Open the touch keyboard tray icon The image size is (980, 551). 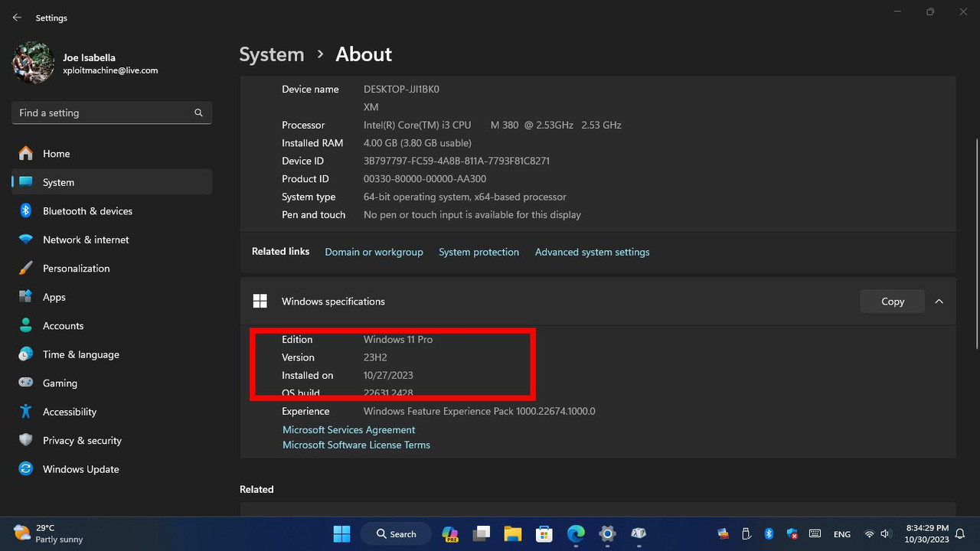click(815, 533)
